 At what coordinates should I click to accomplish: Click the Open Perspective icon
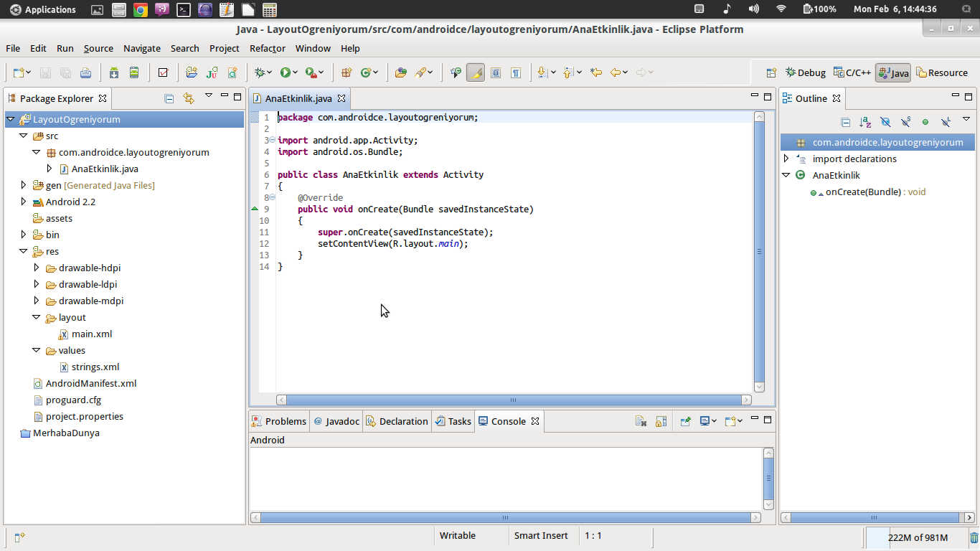pyautogui.click(x=771, y=72)
